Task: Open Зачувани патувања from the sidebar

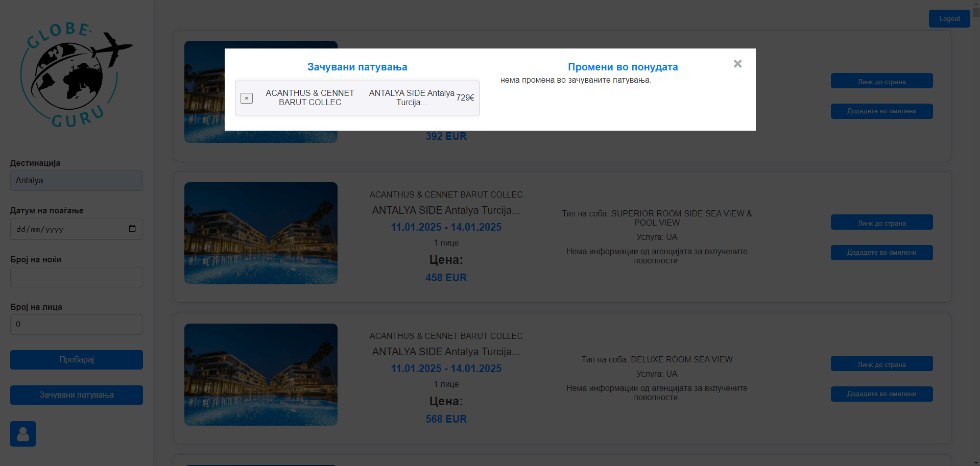Action: coord(77,395)
